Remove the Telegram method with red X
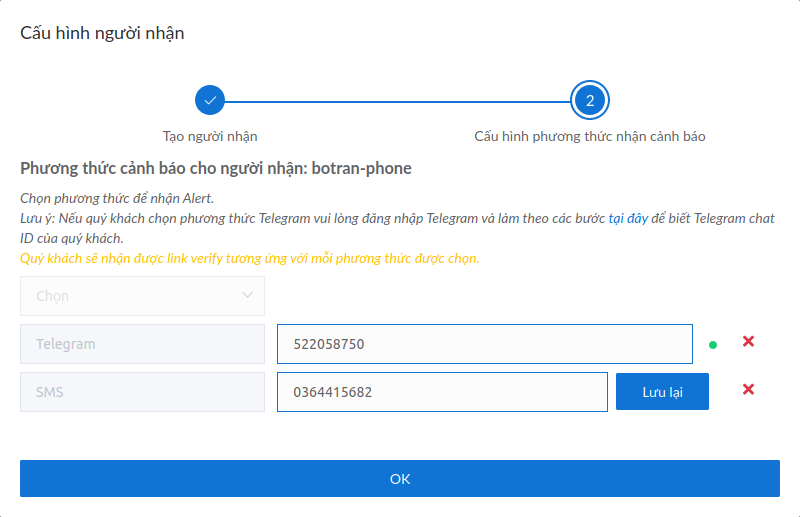 748,341
